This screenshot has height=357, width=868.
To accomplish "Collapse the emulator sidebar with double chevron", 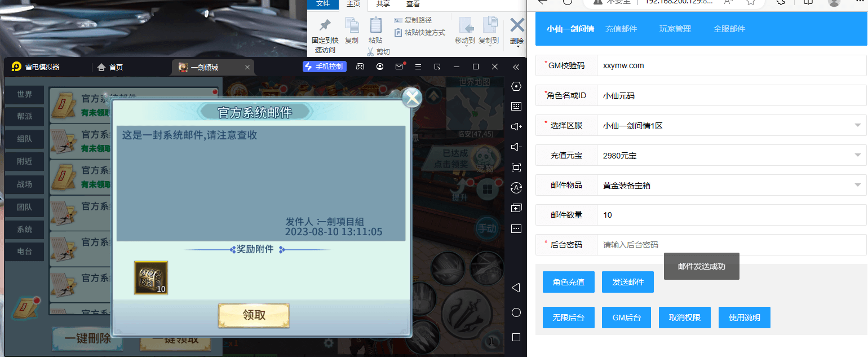I will coord(516,67).
